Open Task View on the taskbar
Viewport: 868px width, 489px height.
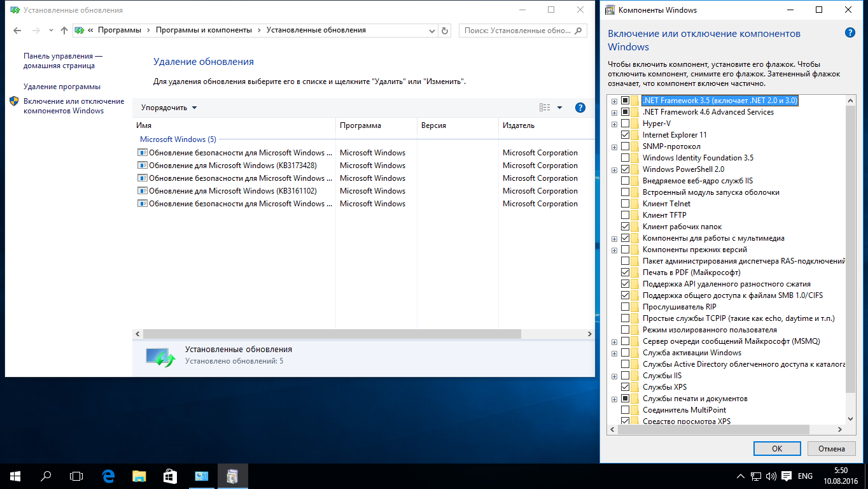76,476
